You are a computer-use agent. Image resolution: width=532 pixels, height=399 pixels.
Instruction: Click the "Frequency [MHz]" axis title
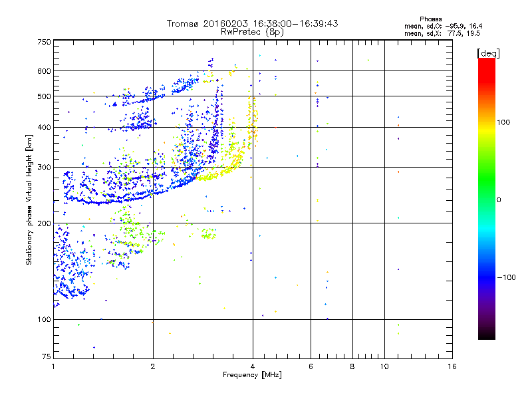[252, 375]
